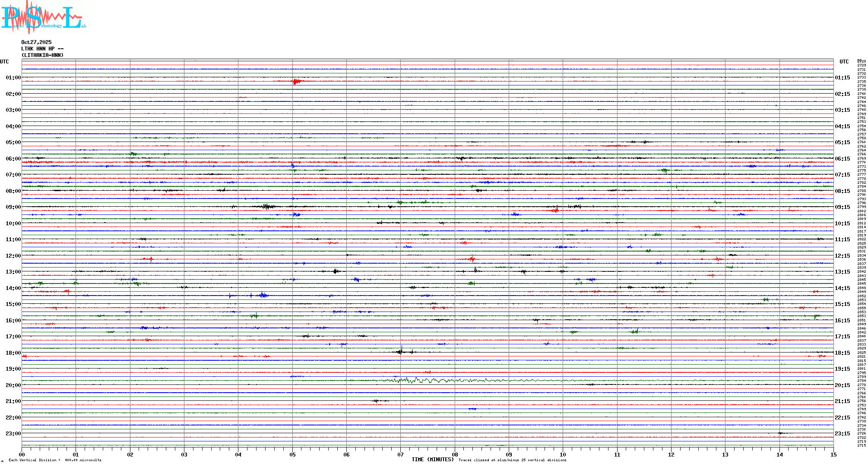Select the LTHK HNN HP station text
The image size is (868, 466).
click(42, 49)
